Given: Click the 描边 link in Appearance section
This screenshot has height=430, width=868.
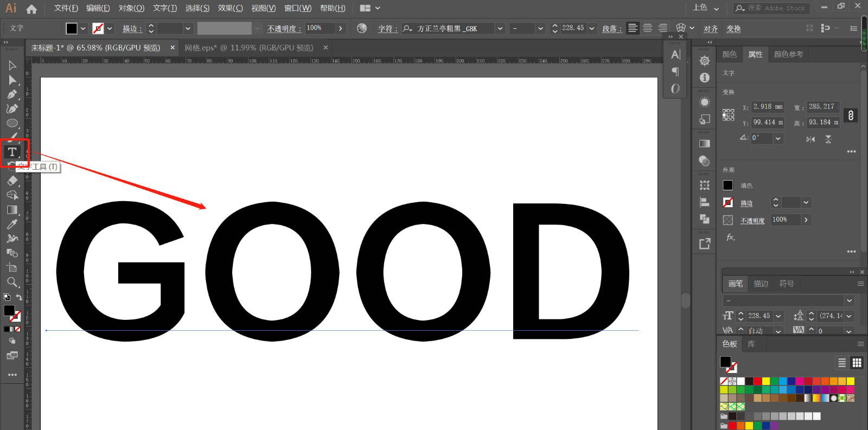Looking at the screenshot, I should click(746, 203).
